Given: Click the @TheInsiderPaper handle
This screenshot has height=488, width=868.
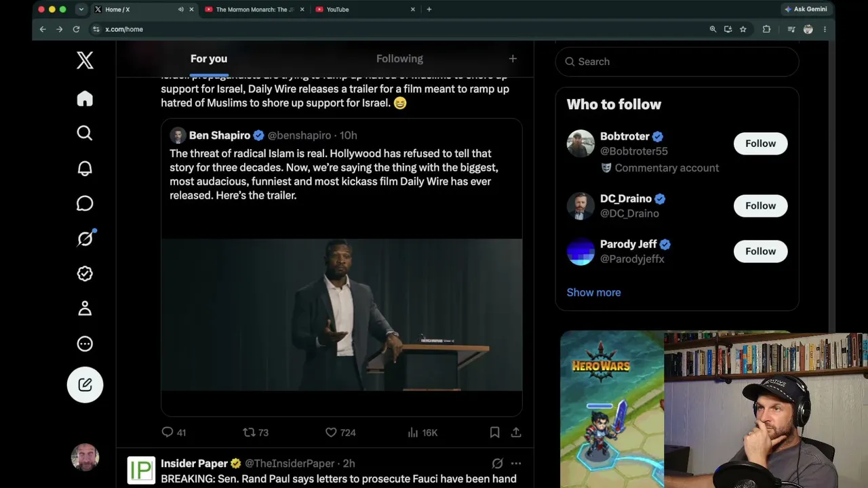Looking at the screenshot, I should 290,464.
